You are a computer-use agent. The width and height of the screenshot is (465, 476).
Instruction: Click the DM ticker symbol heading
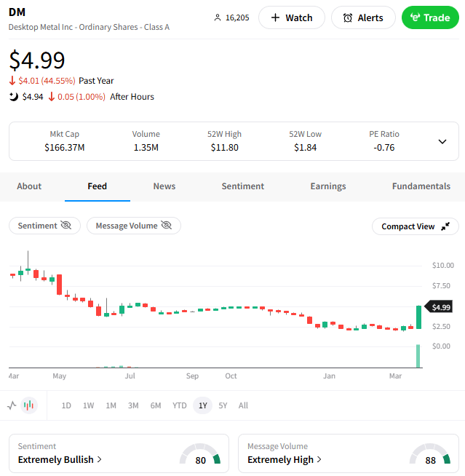point(17,12)
